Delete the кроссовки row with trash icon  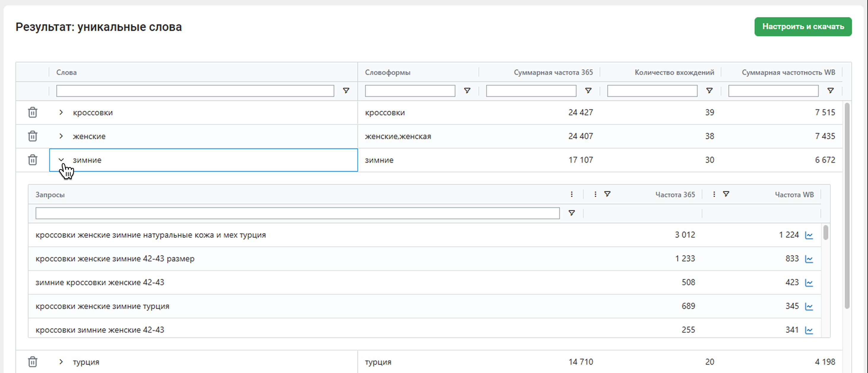coord(32,112)
